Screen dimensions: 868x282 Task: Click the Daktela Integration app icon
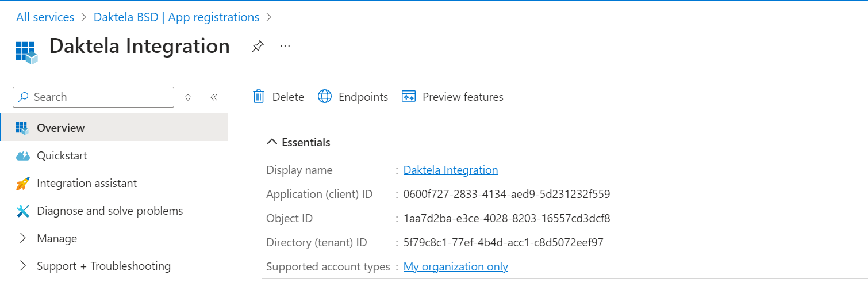tap(26, 51)
